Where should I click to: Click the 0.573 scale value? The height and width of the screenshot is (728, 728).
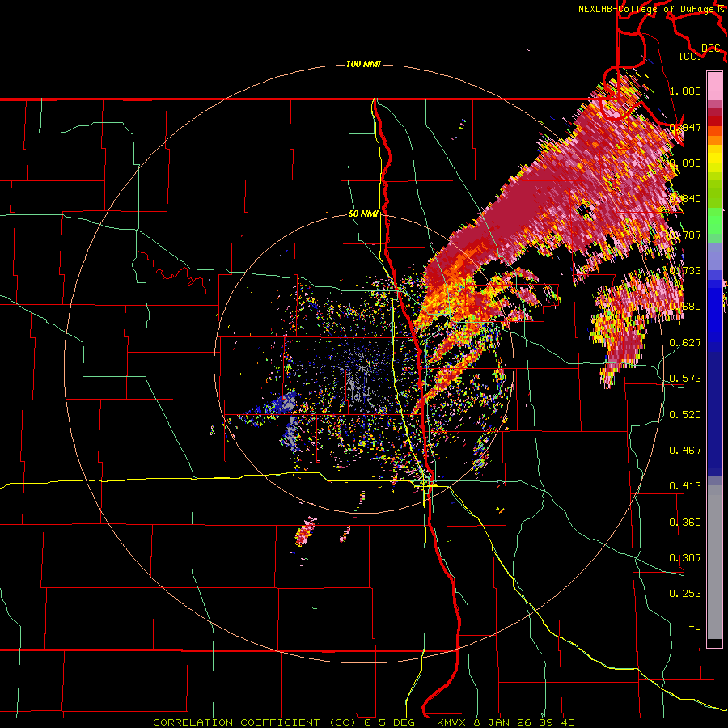click(685, 379)
